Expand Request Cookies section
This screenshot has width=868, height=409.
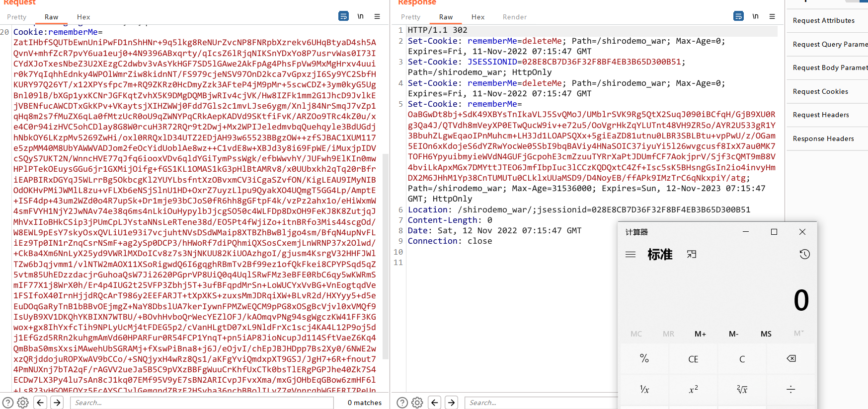(x=827, y=91)
